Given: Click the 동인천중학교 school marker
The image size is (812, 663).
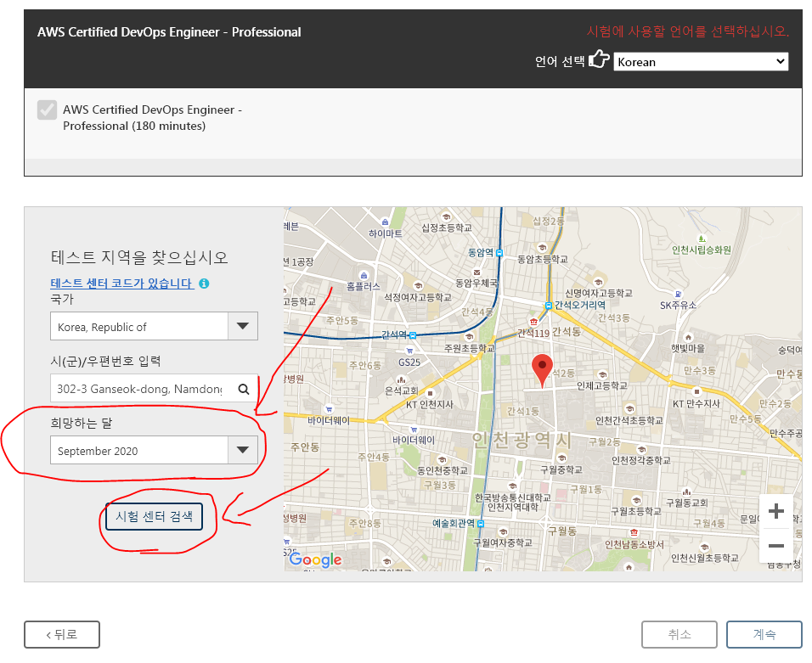Looking at the screenshot, I should tap(442, 459).
